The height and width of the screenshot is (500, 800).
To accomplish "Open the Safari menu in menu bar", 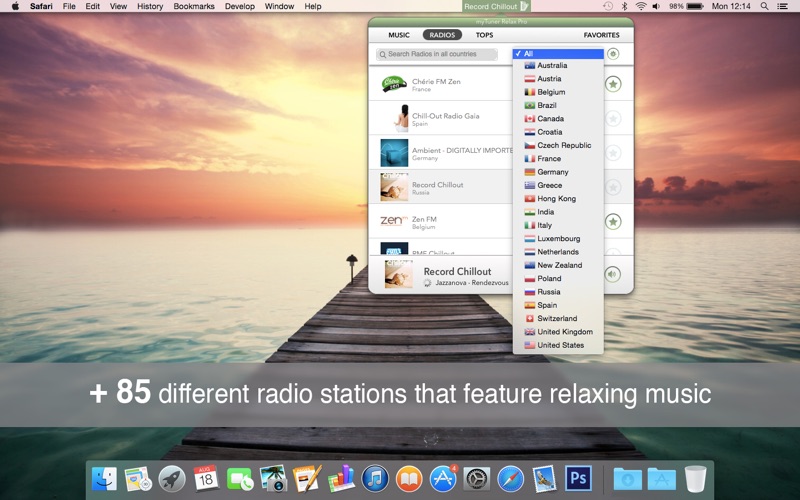I will 41,6.
